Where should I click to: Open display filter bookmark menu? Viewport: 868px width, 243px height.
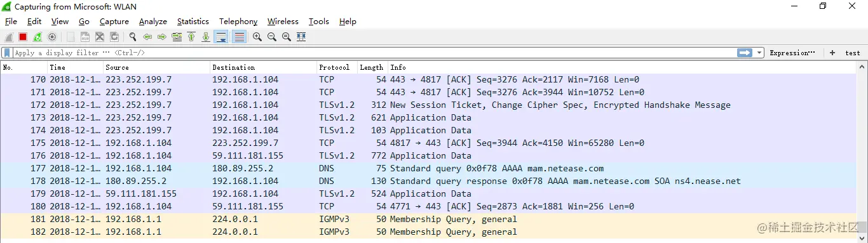tap(7, 53)
